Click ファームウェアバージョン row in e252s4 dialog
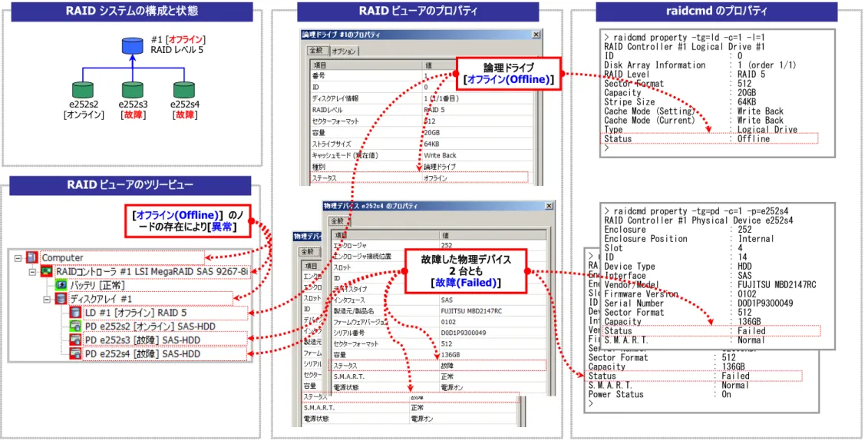This screenshot has width=868, height=441. [439, 322]
